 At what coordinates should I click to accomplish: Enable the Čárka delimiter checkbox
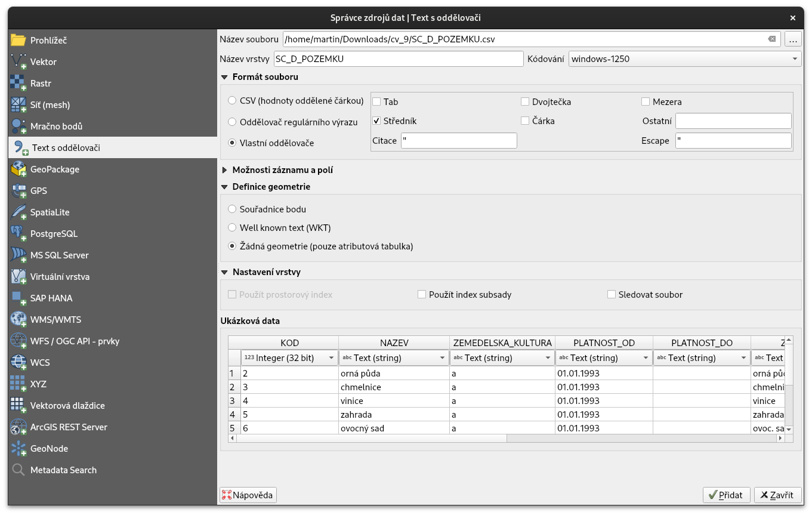(525, 121)
